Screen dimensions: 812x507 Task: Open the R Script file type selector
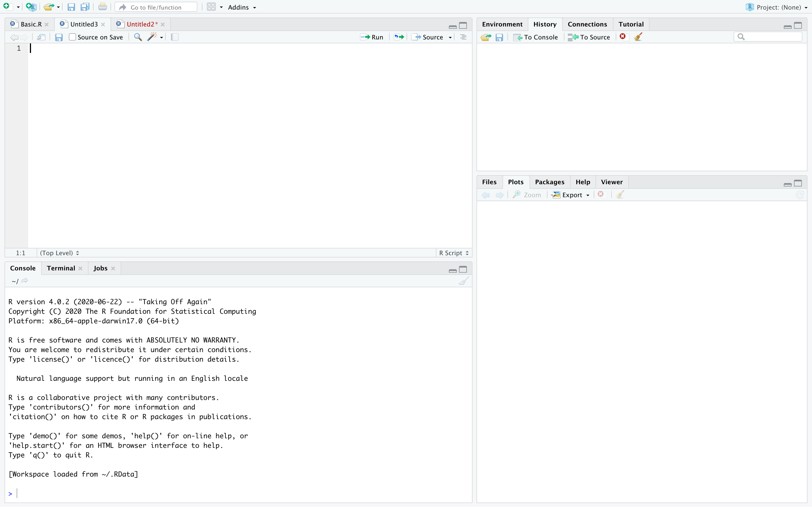[x=454, y=253]
